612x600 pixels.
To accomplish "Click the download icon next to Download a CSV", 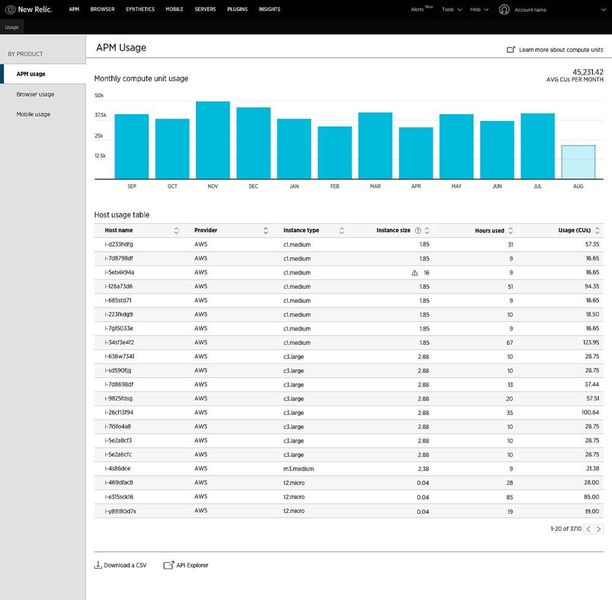I will pos(98,565).
